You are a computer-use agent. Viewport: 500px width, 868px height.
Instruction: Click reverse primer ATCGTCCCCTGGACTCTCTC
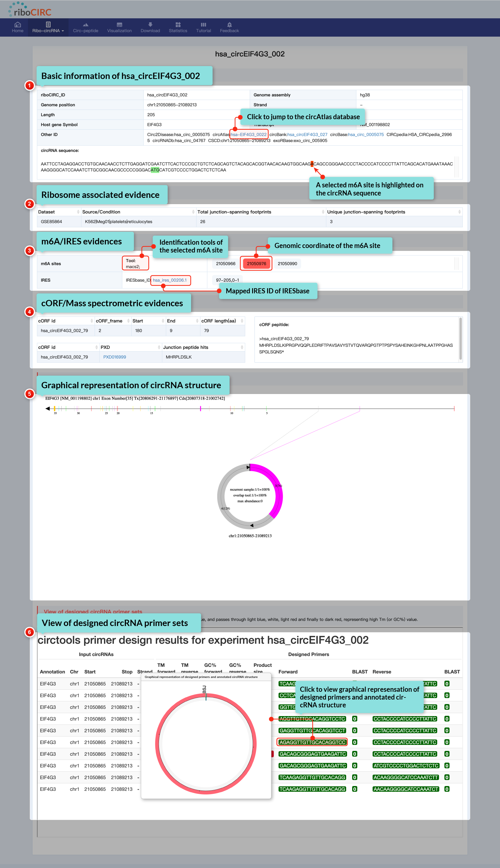tap(406, 765)
